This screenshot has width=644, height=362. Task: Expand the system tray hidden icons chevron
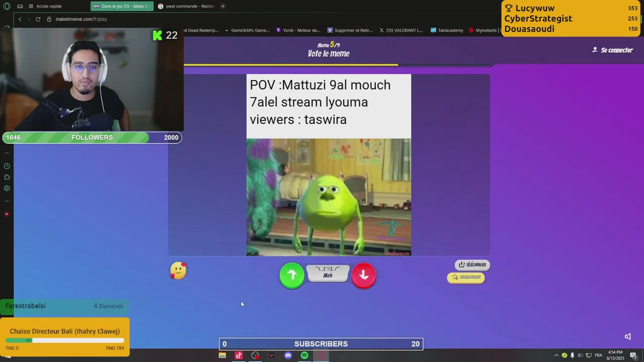point(556,355)
